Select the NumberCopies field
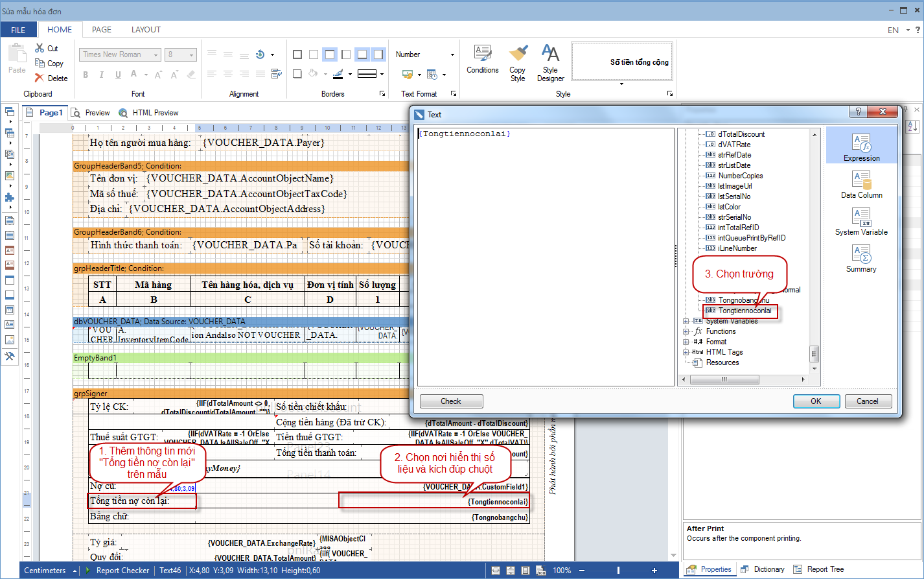This screenshot has height=579, width=924. click(x=740, y=176)
